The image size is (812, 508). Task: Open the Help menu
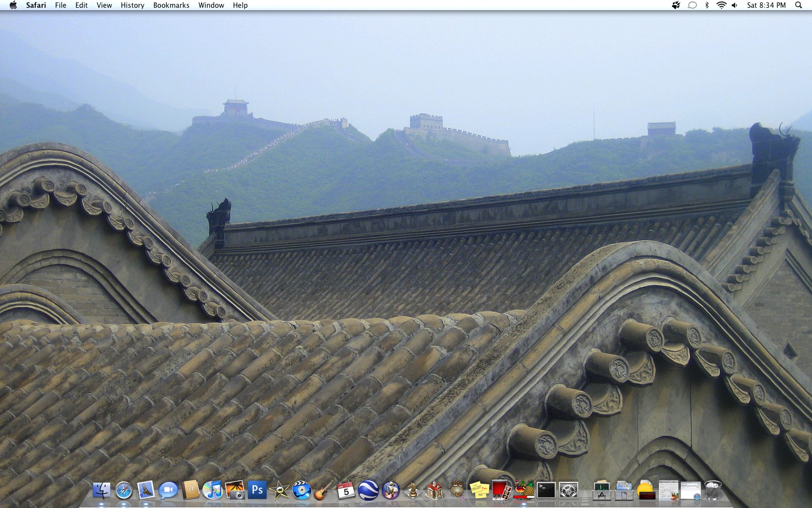tap(240, 5)
